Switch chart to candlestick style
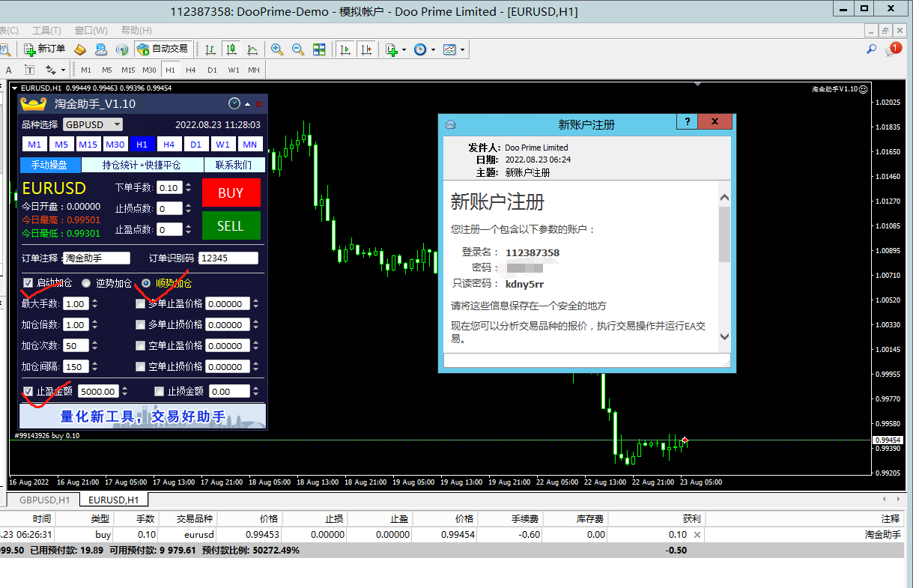The height and width of the screenshot is (588, 913). [231, 49]
